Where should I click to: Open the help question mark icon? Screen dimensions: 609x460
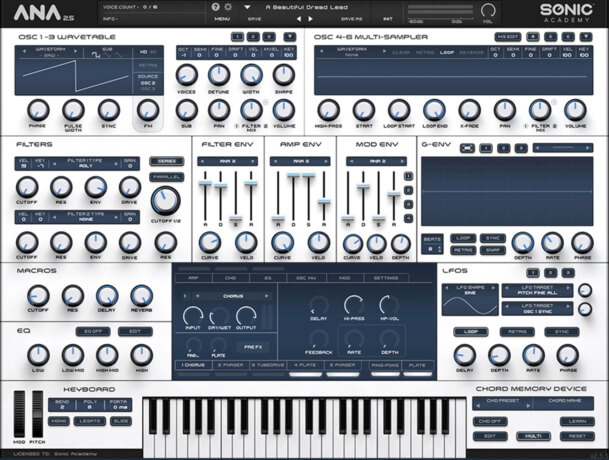pos(216,7)
